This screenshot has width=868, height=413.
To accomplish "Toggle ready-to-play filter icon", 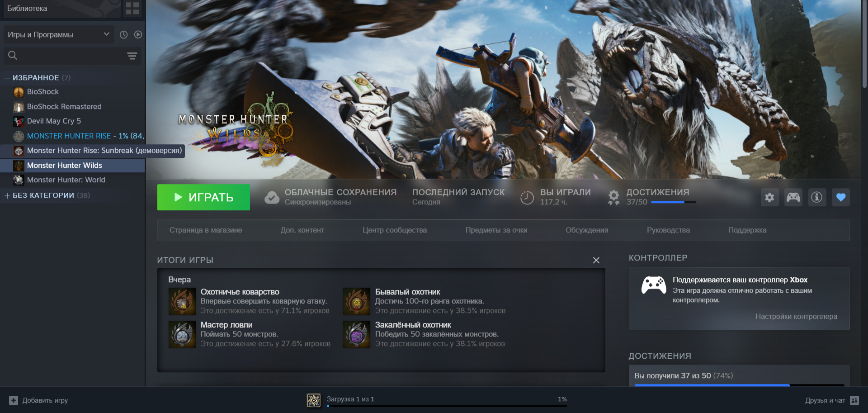I will coord(138,34).
